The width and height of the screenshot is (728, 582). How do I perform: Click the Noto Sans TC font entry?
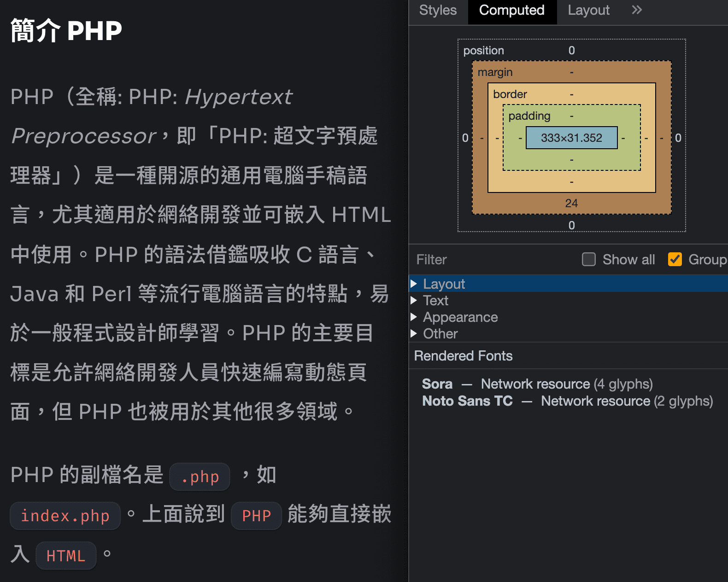568,401
